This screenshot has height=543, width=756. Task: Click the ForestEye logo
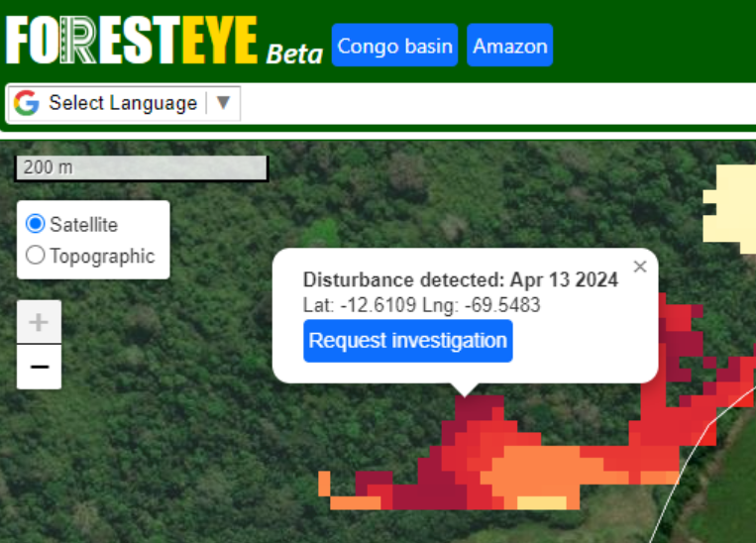[x=132, y=40]
